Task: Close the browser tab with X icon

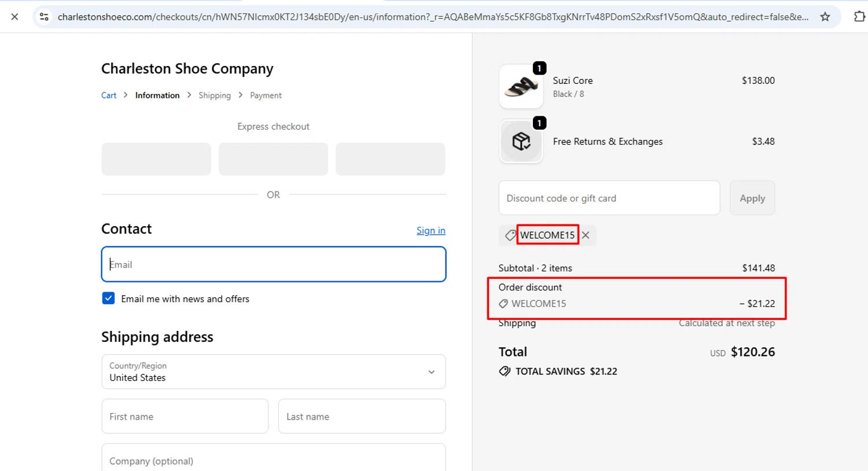Action: 14,17
